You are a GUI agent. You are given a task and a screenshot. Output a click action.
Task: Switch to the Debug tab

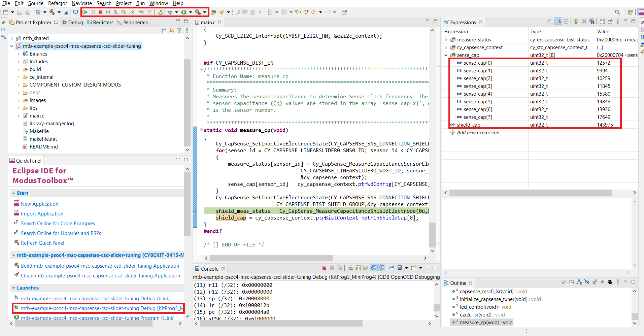(72, 23)
